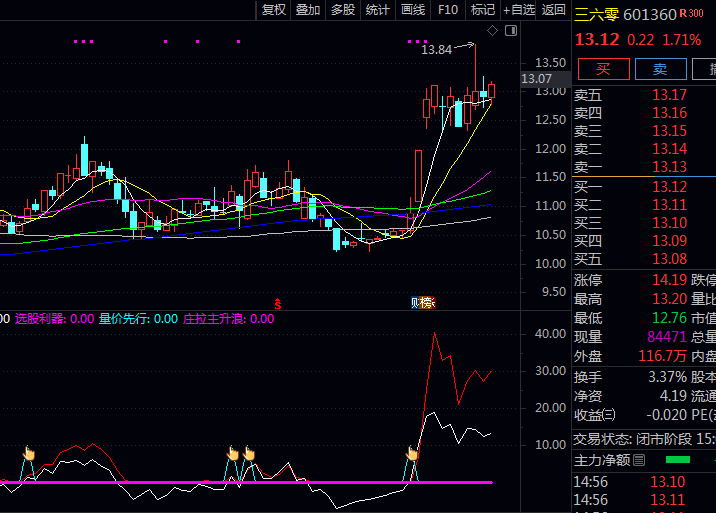The height and width of the screenshot is (513, 716).
Task: Add stock to watchlist with +自选
Action: 519,10
